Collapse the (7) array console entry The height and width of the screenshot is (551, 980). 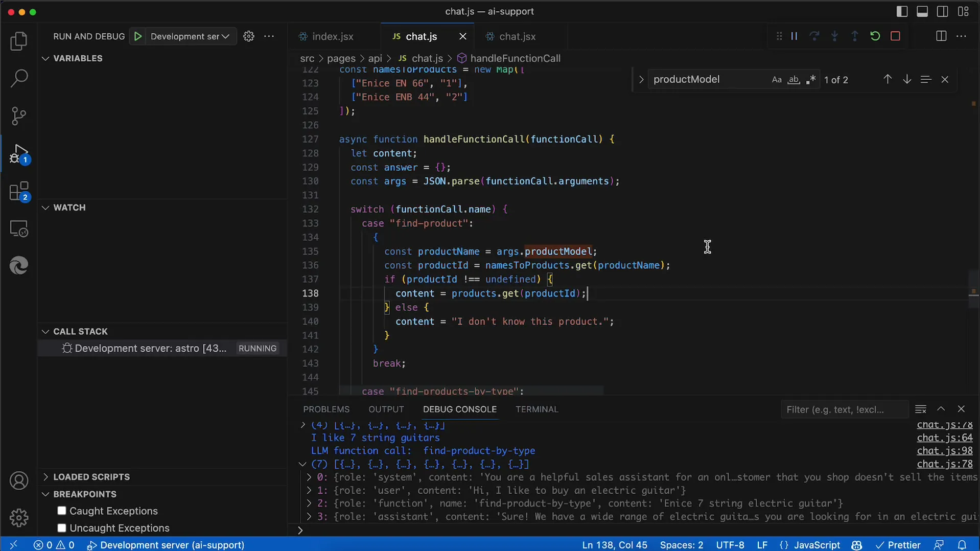click(302, 464)
